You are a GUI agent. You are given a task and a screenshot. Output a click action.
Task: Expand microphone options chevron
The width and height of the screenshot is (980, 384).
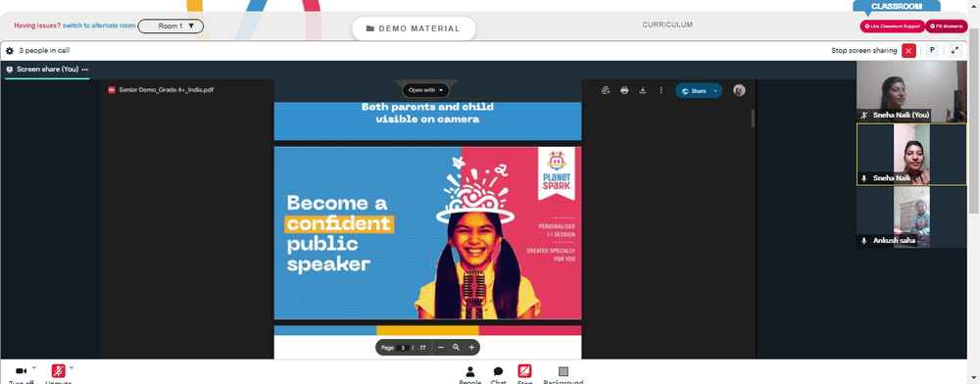(x=72, y=367)
